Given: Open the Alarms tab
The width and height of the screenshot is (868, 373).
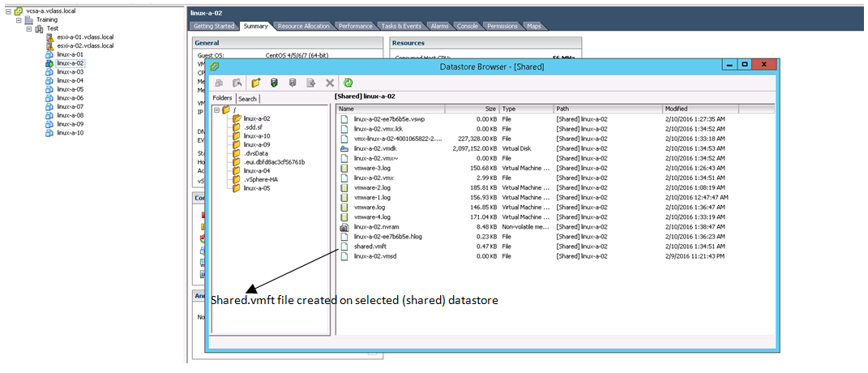Looking at the screenshot, I should pos(439,26).
